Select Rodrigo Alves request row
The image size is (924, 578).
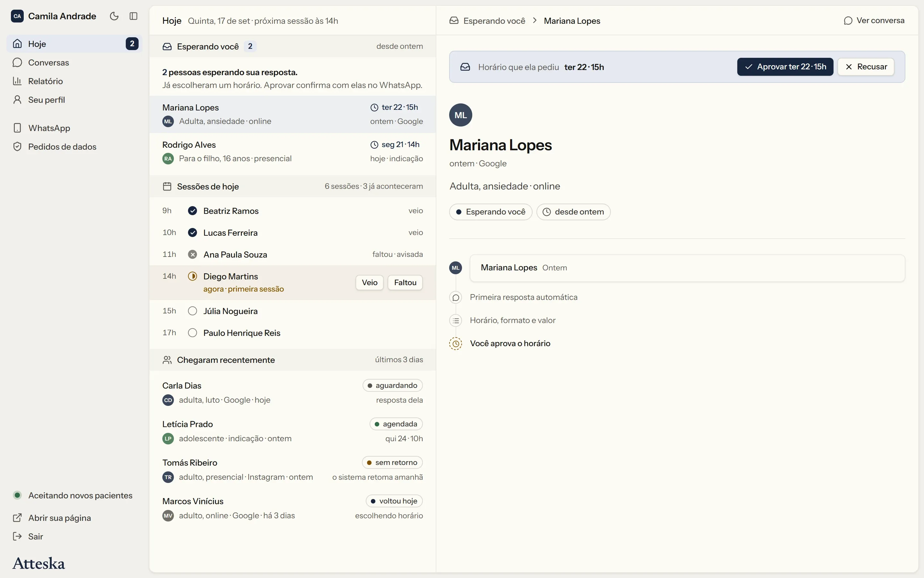[293, 151]
